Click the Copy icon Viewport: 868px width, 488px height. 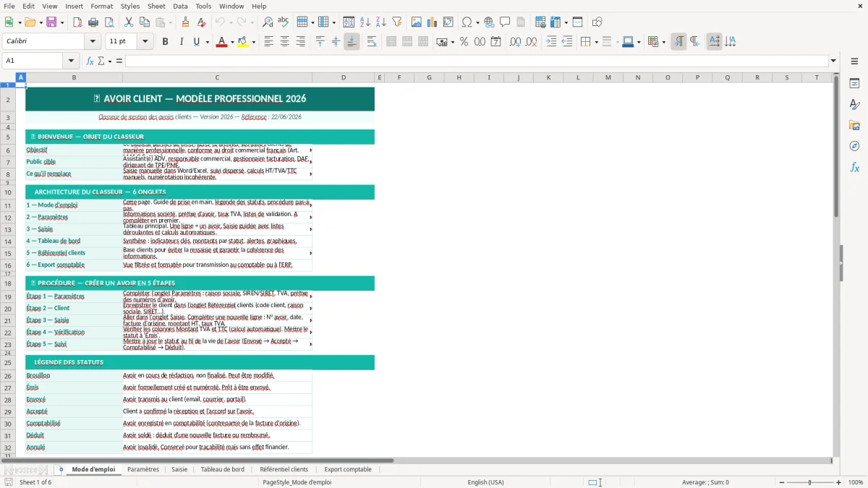(x=145, y=22)
